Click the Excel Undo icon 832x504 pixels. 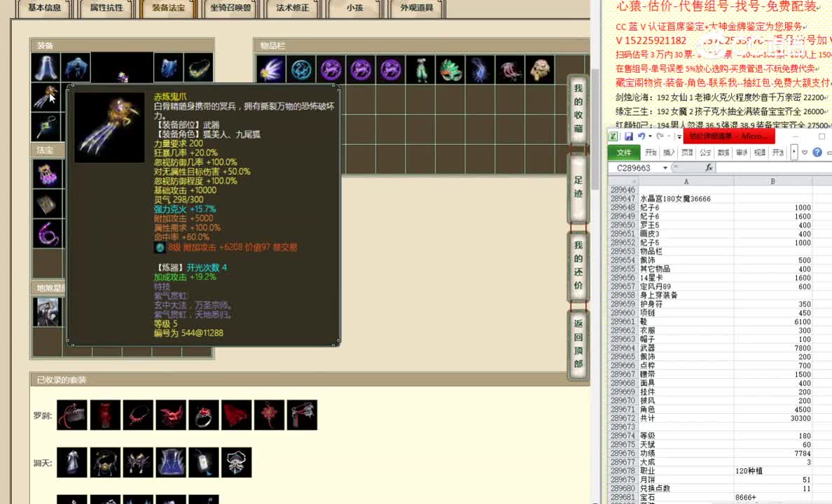tap(642, 136)
